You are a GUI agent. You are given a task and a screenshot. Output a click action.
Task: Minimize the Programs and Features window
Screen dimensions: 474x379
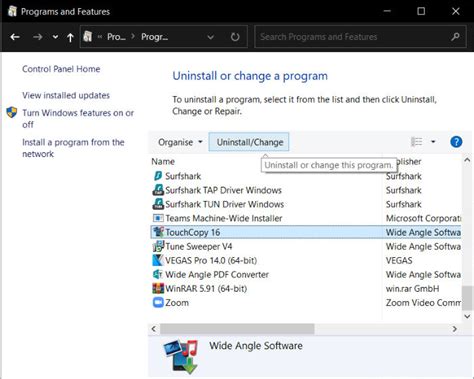[x=387, y=11]
